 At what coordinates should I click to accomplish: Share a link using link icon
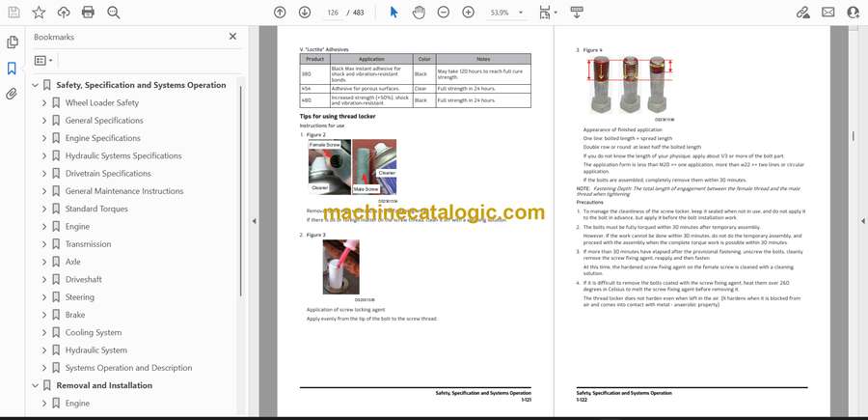point(802,13)
